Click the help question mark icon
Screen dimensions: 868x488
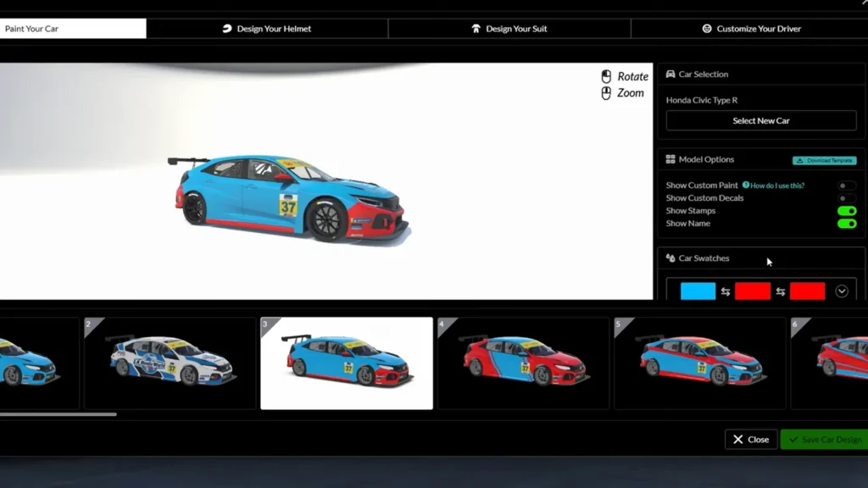click(x=746, y=185)
